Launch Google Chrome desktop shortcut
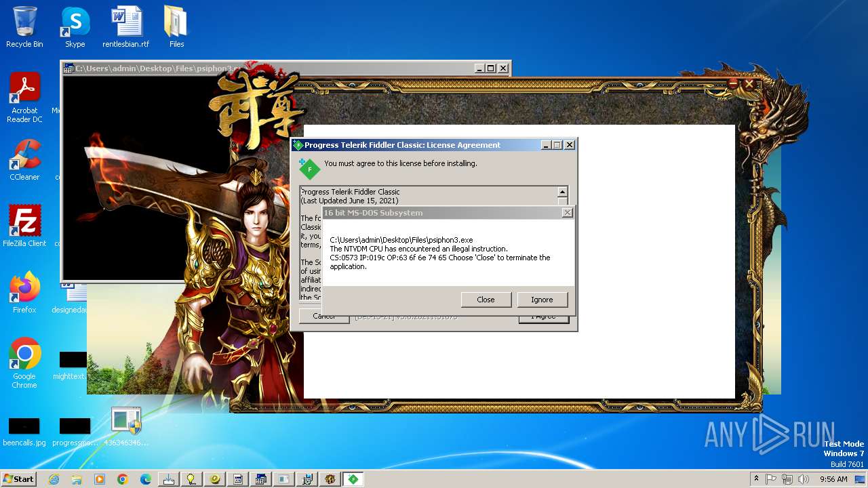Screen dimensions: 868x488 (x=24, y=363)
